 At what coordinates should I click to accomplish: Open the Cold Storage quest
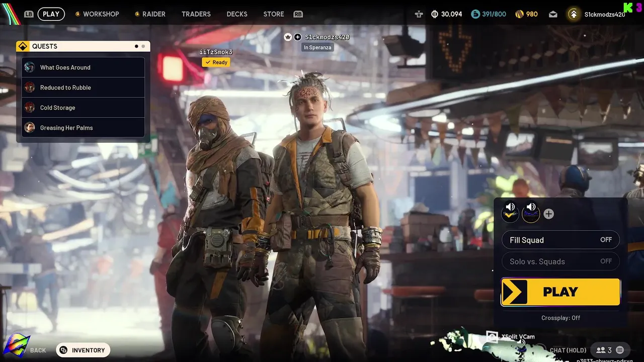[83, 108]
